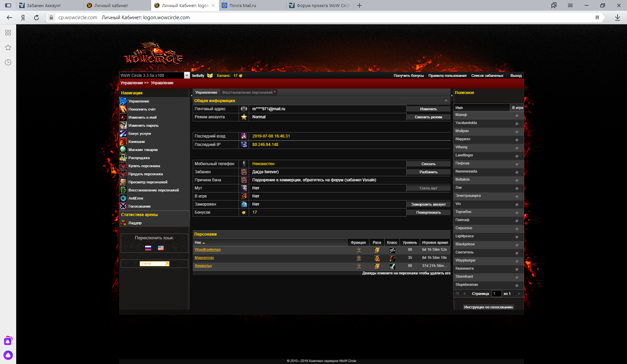The image size is (627, 364).
Task: Click Список забаненых in top menu
Action: coord(487,75)
